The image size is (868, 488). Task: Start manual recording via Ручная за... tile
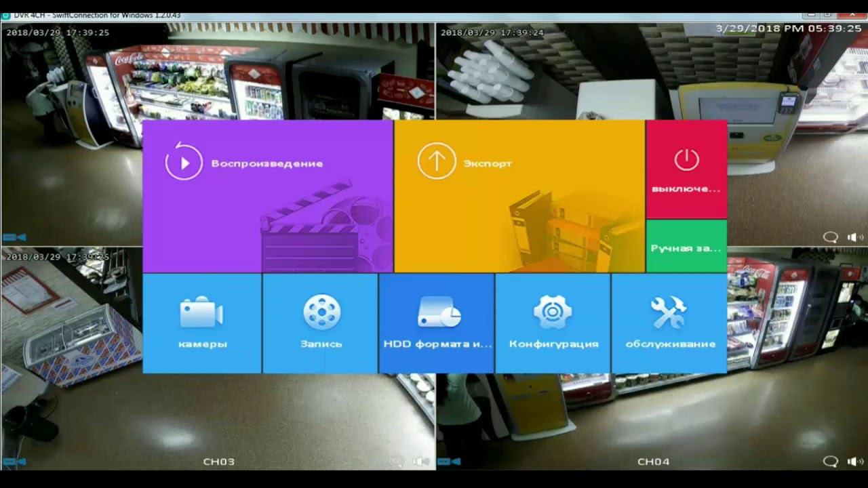click(x=686, y=246)
